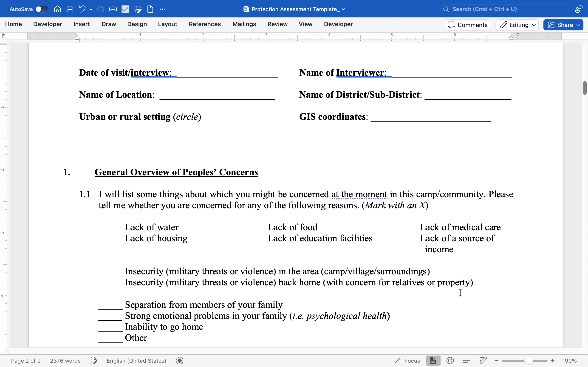Click the New Document icon
This screenshot has width=588, height=367.
pos(150,9)
